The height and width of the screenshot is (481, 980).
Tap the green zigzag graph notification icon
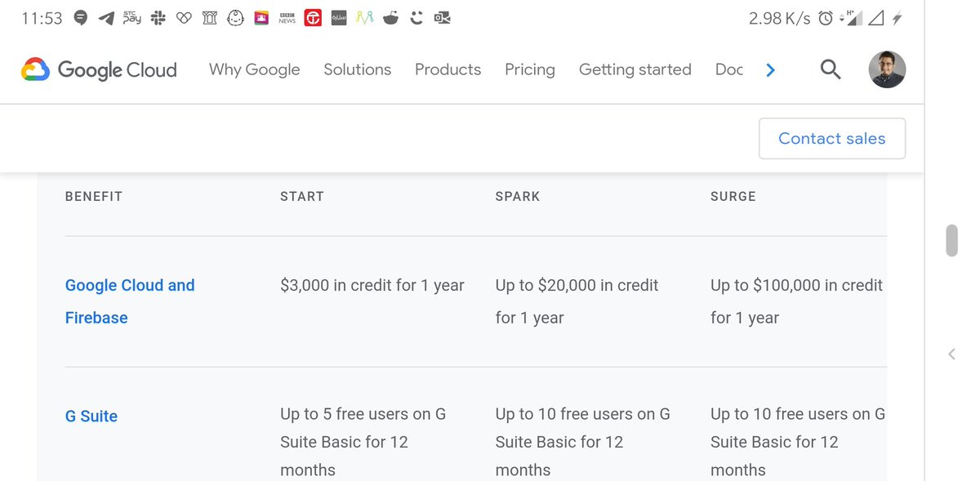coord(365,18)
